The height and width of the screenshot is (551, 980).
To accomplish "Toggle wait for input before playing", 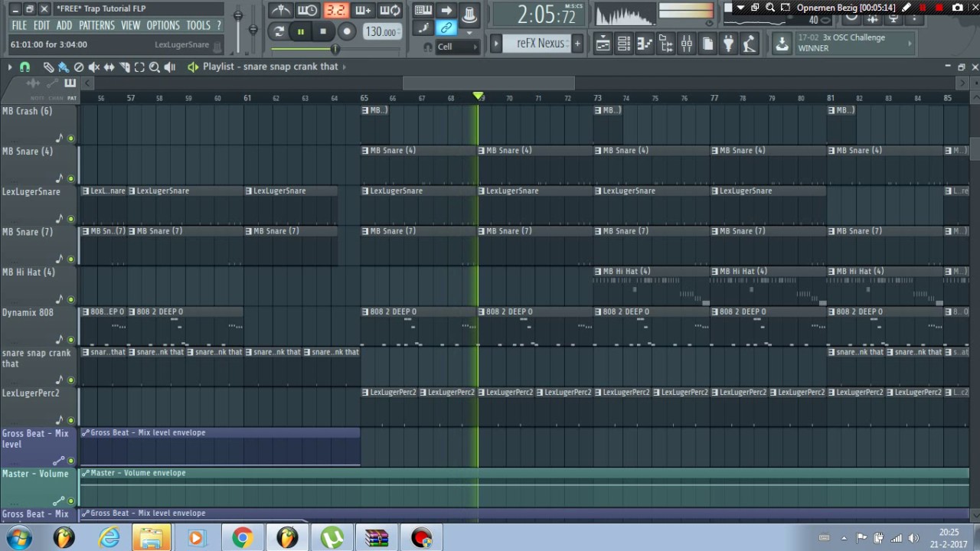I will [307, 10].
